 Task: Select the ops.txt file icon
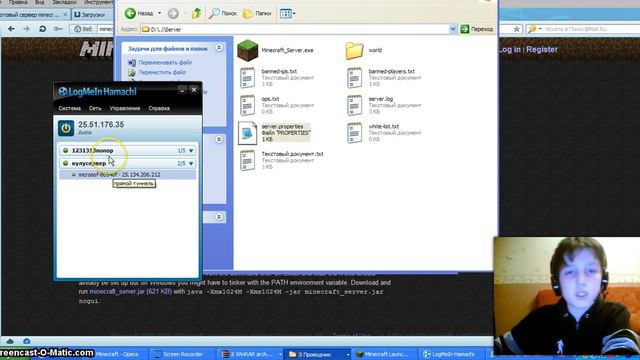point(247,105)
